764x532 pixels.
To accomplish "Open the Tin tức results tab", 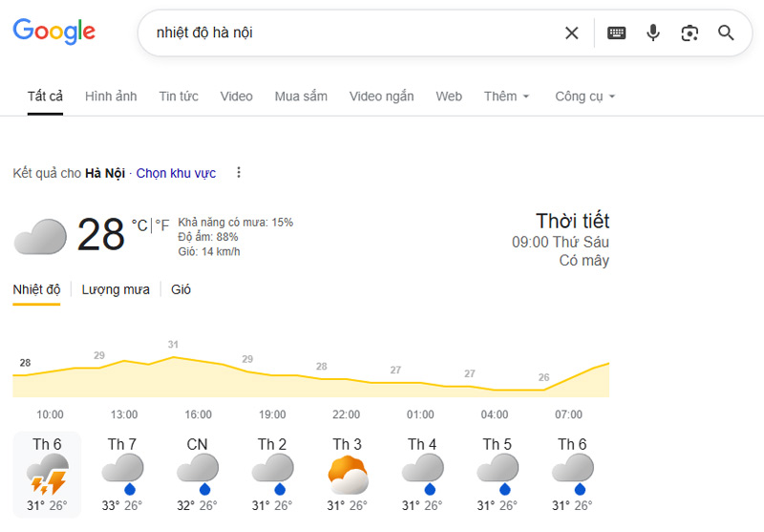I will 179,96.
